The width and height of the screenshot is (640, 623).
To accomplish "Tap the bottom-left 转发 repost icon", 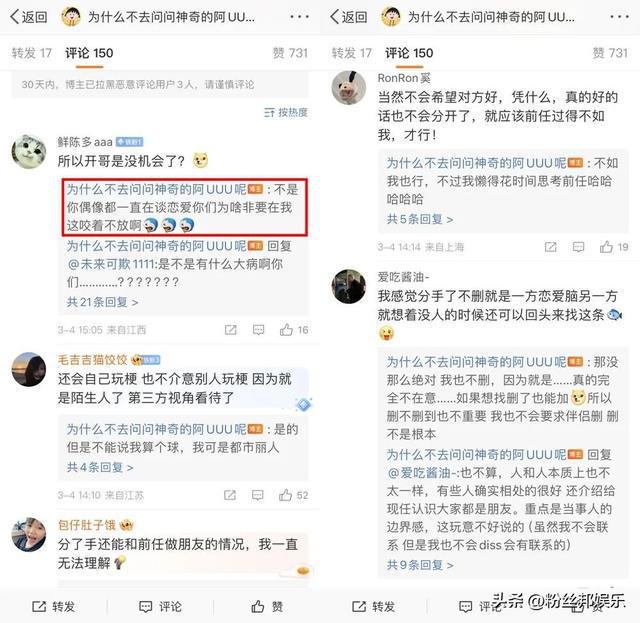I will pyautogui.click(x=39, y=607).
